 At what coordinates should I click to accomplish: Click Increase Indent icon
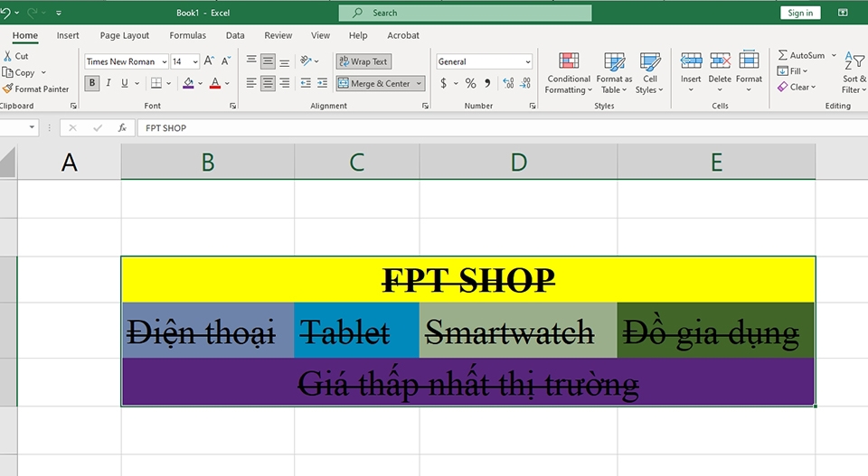click(322, 83)
